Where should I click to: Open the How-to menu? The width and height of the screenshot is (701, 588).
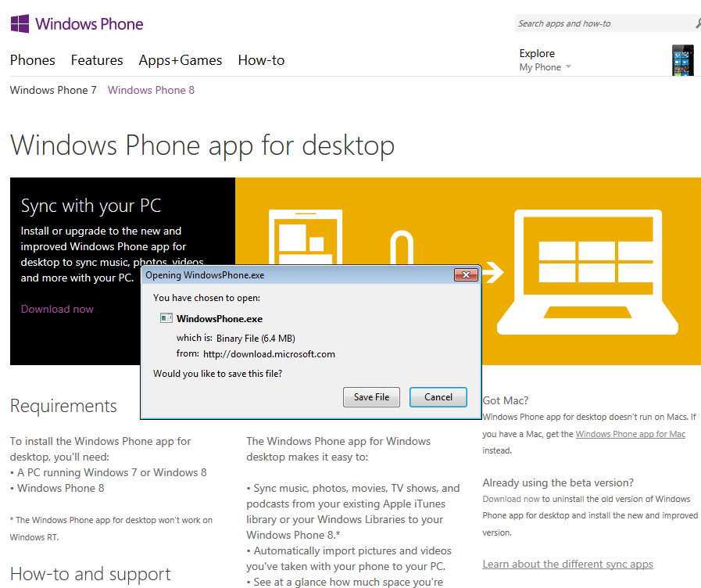(x=261, y=60)
